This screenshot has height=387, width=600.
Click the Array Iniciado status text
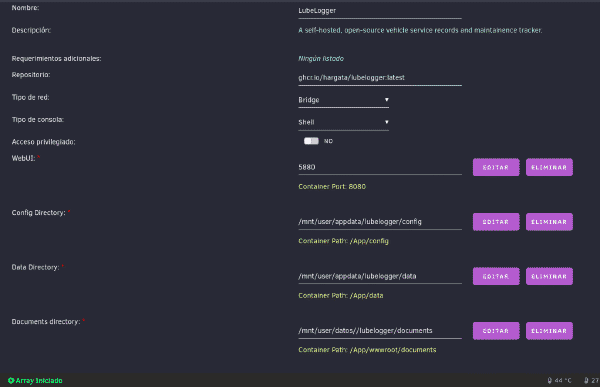[39, 380]
